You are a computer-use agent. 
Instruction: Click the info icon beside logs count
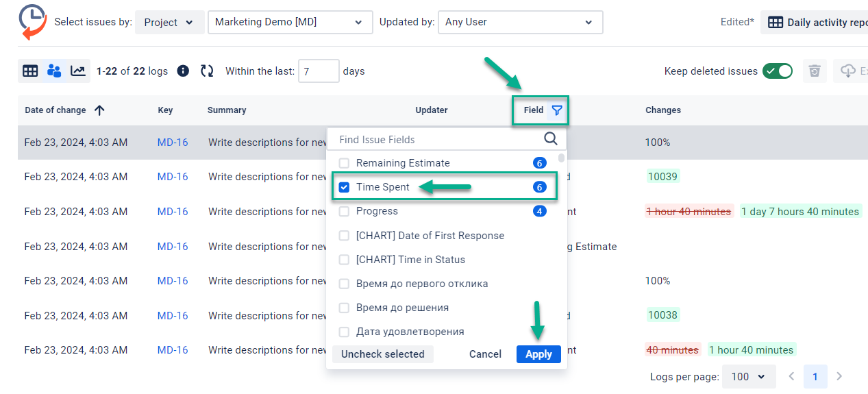[183, 71]
